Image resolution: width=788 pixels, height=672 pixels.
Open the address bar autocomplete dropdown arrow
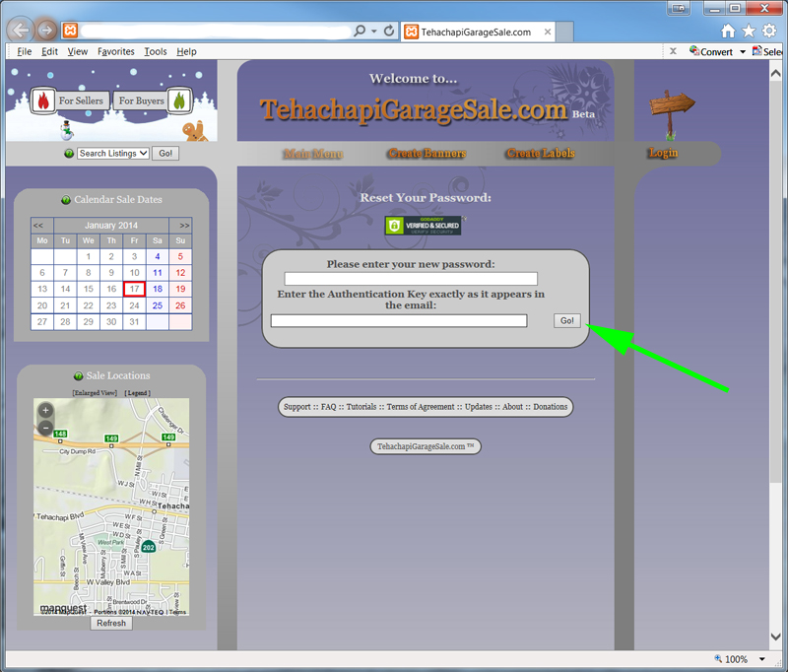coord(374,32)
